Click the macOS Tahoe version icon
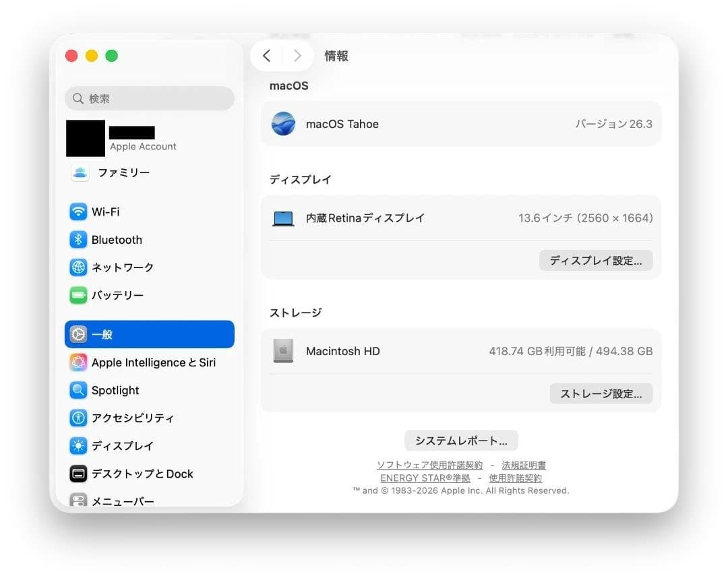This screenshot has height=578, width=728. (x=283, y=124)
